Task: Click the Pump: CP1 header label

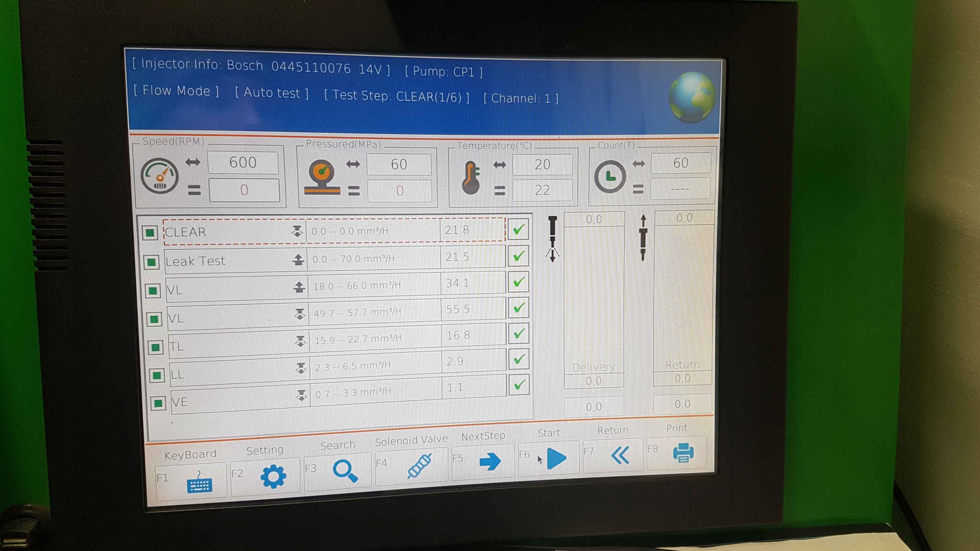Action: [444, 72]
